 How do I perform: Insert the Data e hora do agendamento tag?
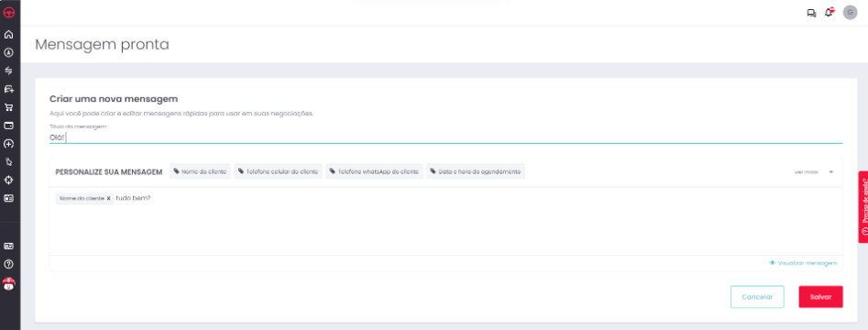[x=476, y=171]
